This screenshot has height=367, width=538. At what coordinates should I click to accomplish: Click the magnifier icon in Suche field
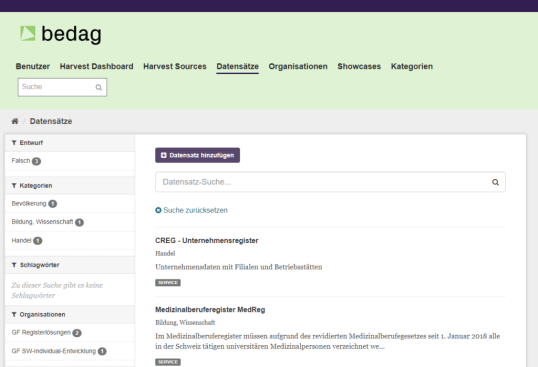pos(98,87)
